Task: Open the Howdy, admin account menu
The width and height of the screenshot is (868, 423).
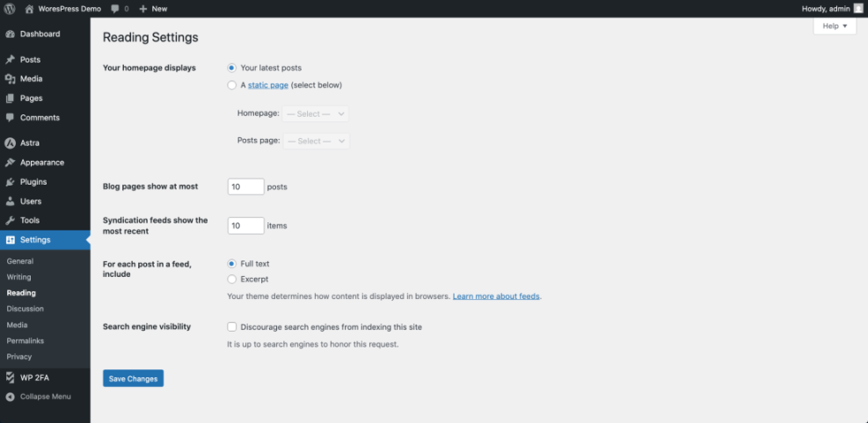Action: click(x=826, y=8)
